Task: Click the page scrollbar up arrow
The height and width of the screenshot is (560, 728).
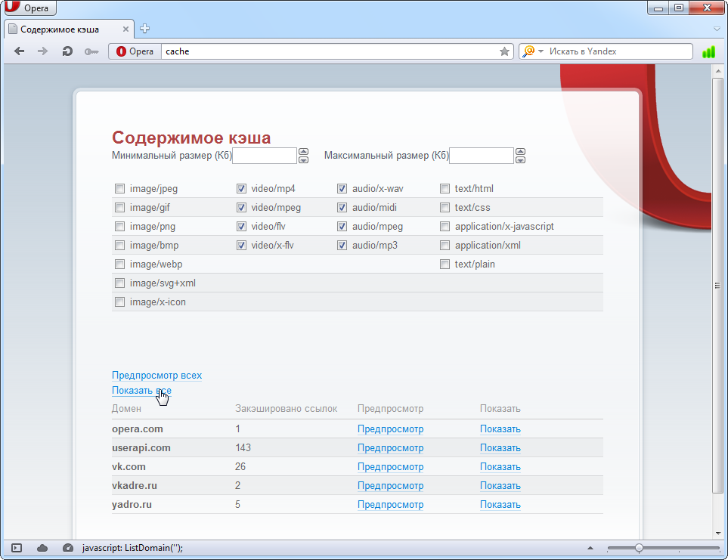Action: click(x=717, y=71)
